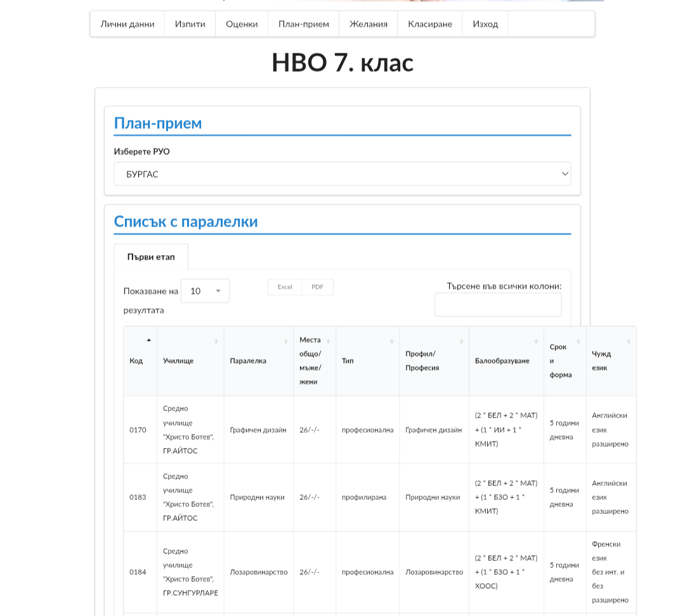Click 5 години дневна in row 0170
685x616 pixels.
pos(564,430)
